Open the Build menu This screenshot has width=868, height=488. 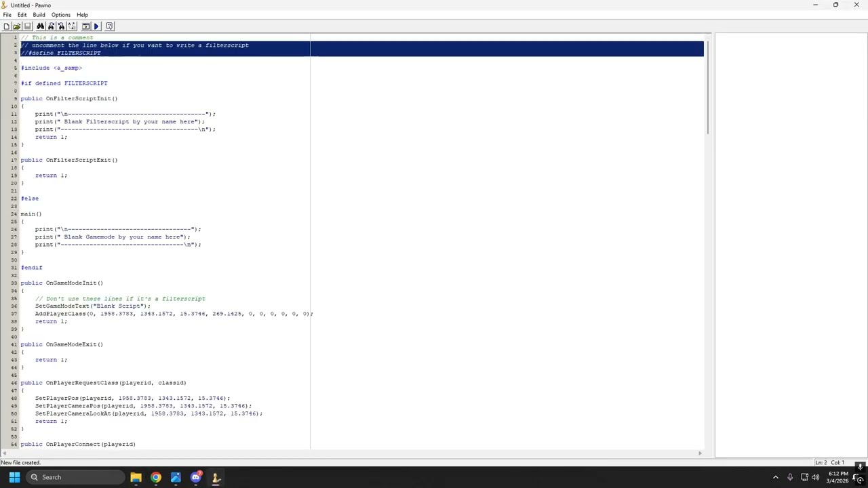click(x=39, y=15)
